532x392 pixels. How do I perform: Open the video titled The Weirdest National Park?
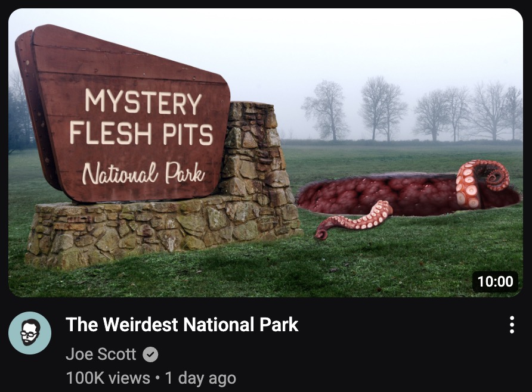coord(182,325)
